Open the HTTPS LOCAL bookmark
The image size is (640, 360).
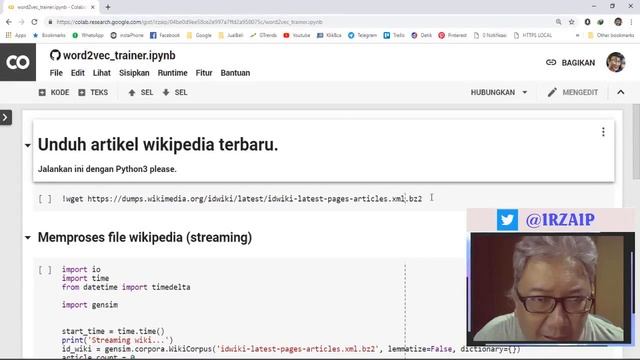click(x=533, y=36)
